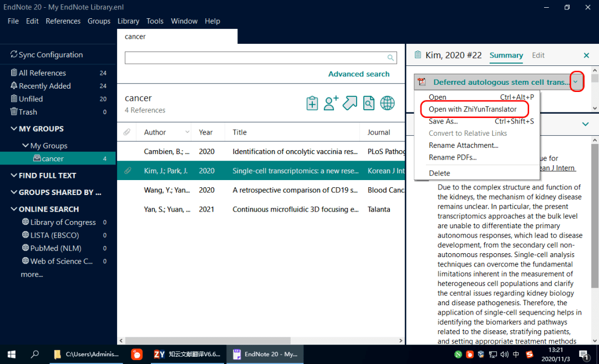Click the Export references arrow icon
The height and width of the screenshot is (364, 599).
coord(349,103)
